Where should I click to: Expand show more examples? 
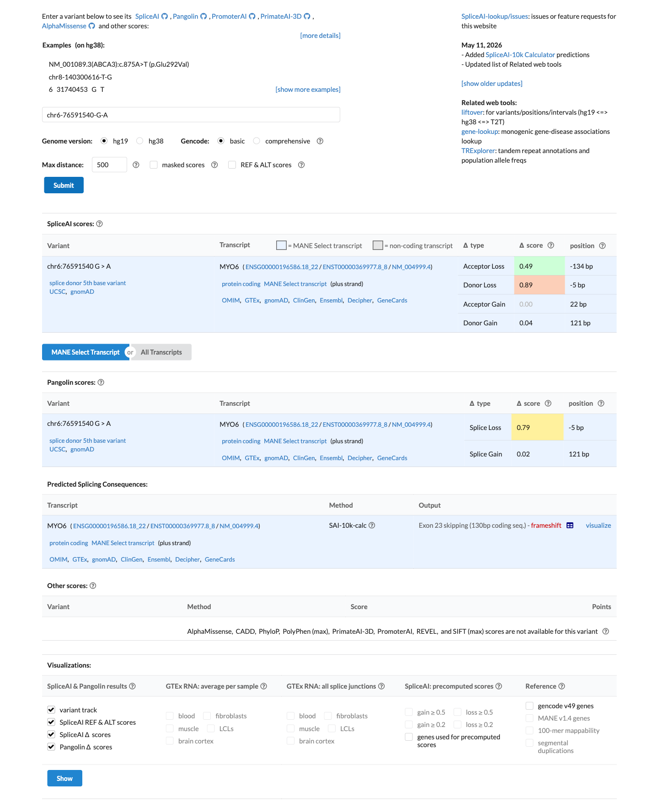pyautogui.click(x=308, y=90)
